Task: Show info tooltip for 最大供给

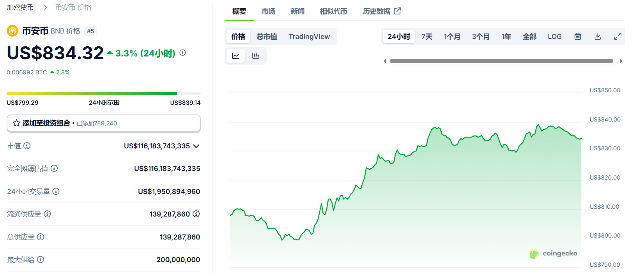Action: point(41,259)
